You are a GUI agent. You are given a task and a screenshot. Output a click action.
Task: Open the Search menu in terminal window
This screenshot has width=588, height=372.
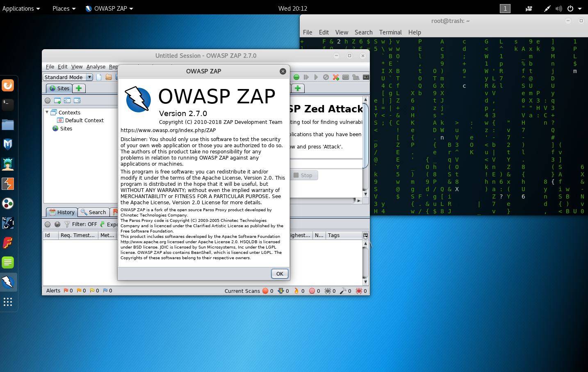[363, 32]
